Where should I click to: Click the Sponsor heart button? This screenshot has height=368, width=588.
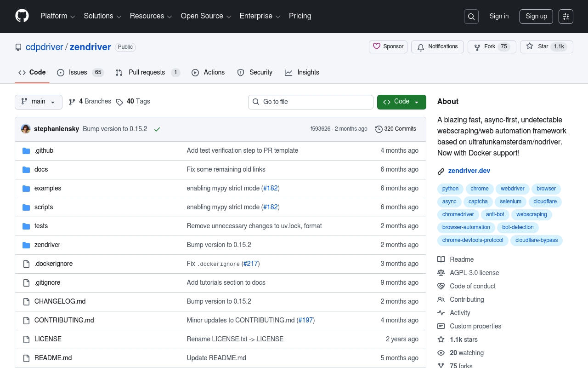pos(388,47)
